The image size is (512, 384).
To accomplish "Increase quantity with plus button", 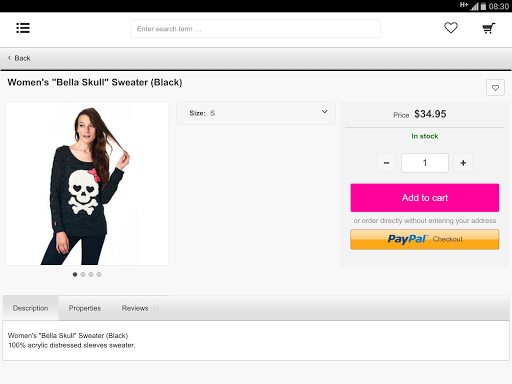I will coord(463,163).
